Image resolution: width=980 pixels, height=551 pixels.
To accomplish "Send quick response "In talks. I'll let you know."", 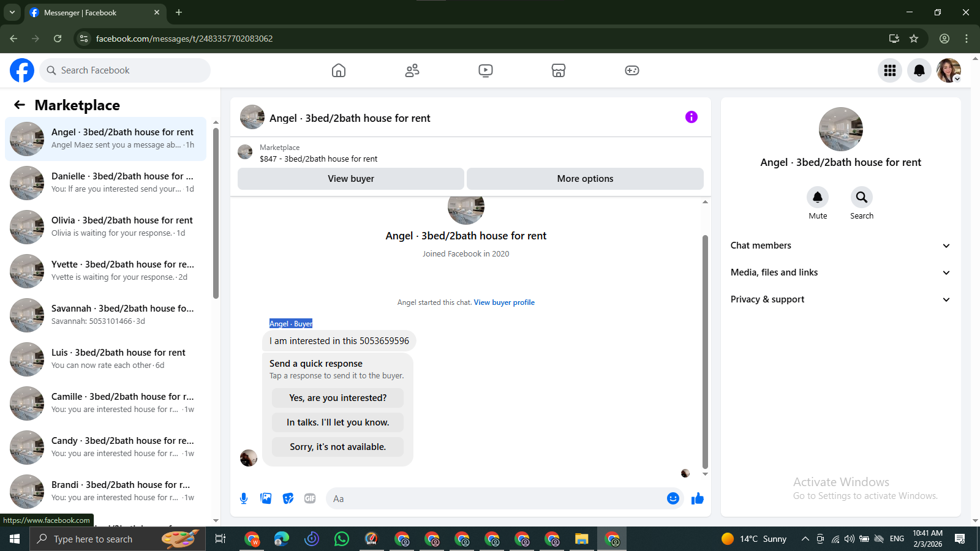I will 338,422.
